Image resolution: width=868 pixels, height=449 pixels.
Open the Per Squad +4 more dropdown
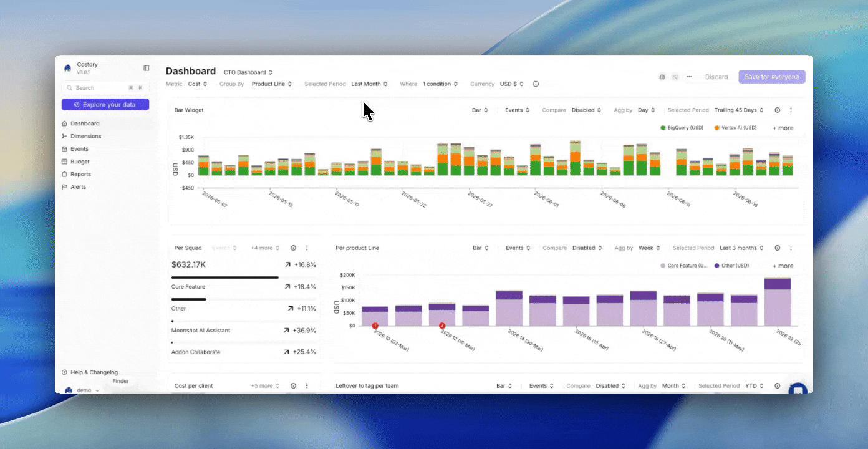265,248
